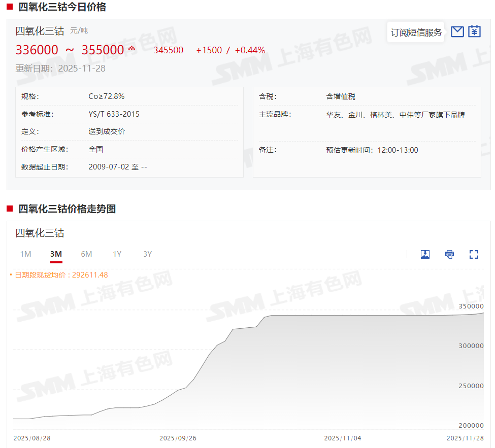Viewport: 495px width, 448px height.
Task: Print the price trend chart
Action: tap(450, 254)
